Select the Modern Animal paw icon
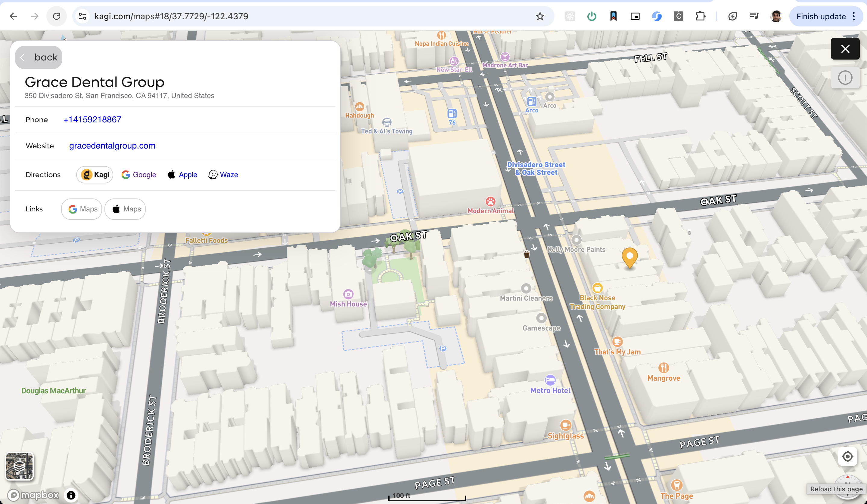Image resolution: width=867 pixels, height=504 pixels. tap(490, 201)
